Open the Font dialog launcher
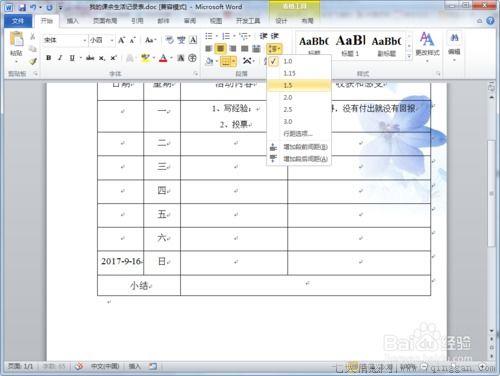This screenshot has width=500, height=376. click(196, 74)
